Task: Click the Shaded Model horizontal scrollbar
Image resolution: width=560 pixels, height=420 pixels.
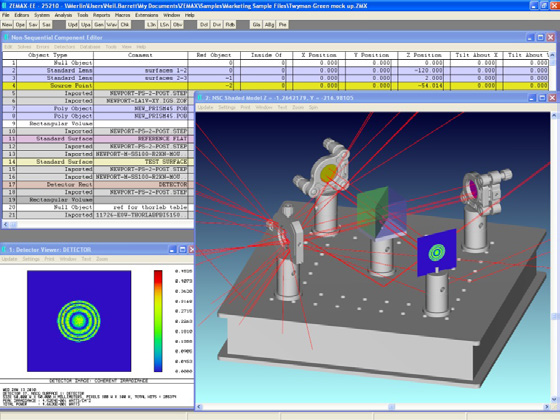Action: pos(371,406)
